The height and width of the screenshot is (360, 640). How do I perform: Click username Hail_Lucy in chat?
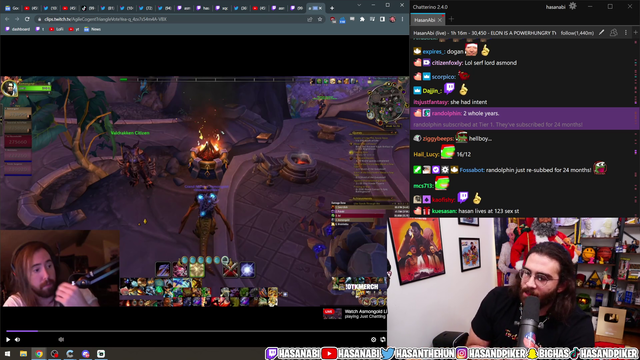click(426, 154)
